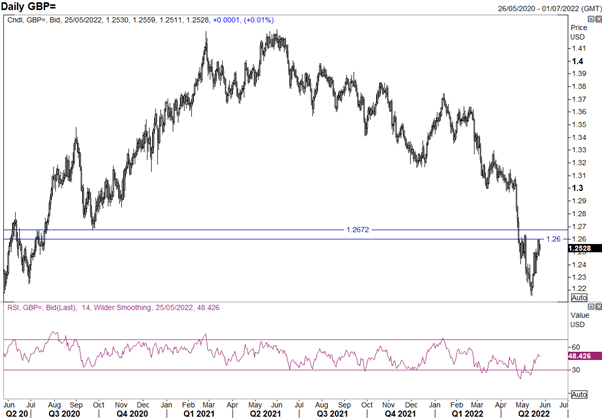
Task: Click the Q3 2021 quarter label
Action: [332, 413]
